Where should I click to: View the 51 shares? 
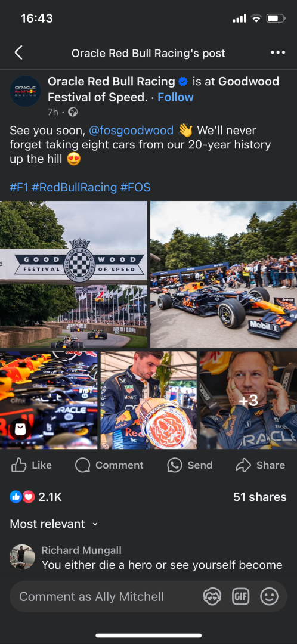[259, 497]
